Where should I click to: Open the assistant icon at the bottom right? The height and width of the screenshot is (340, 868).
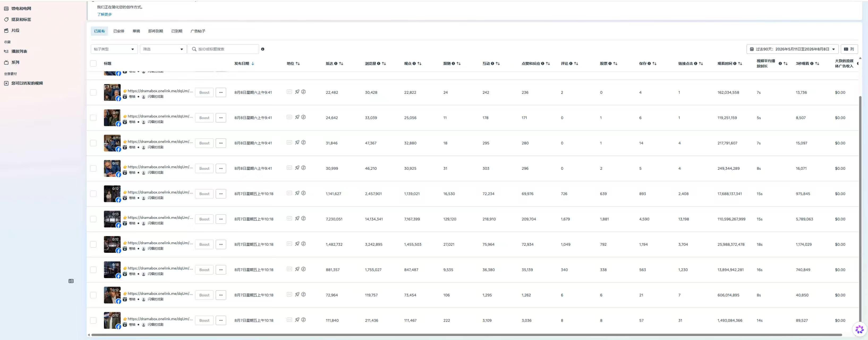[860, 329]
